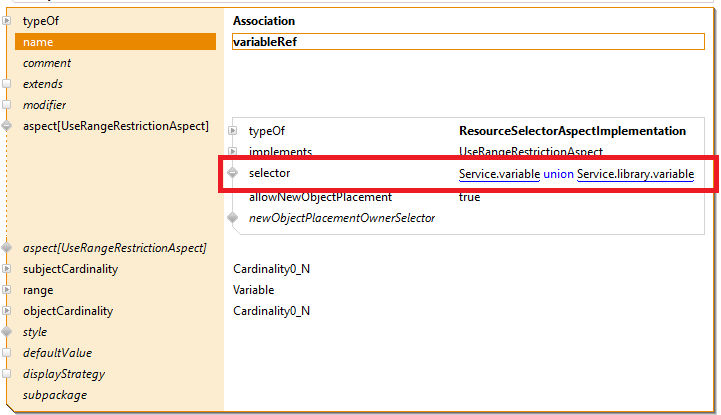
Task: Expand the nested typeOf ResourceSelectorAspectImplementation row
Action: 233,131
